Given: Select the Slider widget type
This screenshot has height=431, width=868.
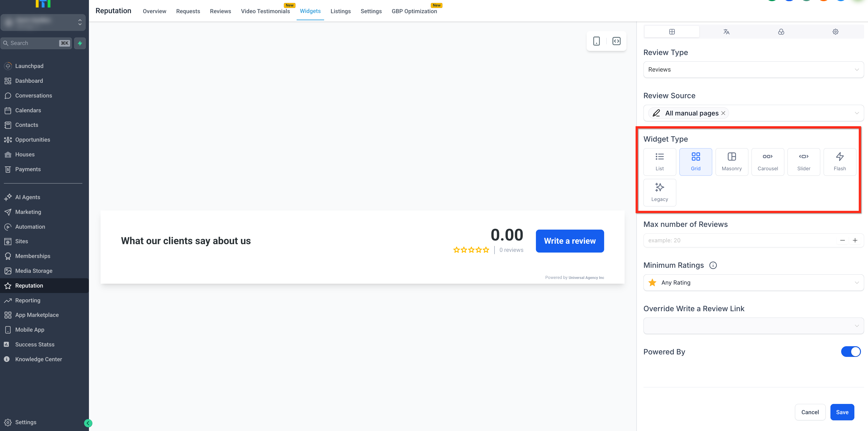Looking at the screenshot, I should pyautogui.click(x=804, y=162).
